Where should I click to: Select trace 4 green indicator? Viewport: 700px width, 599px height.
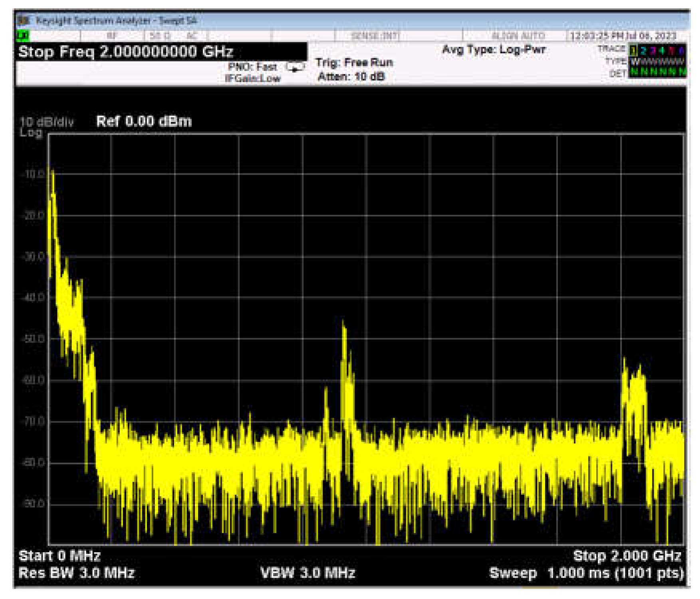[x=662, y=51]
